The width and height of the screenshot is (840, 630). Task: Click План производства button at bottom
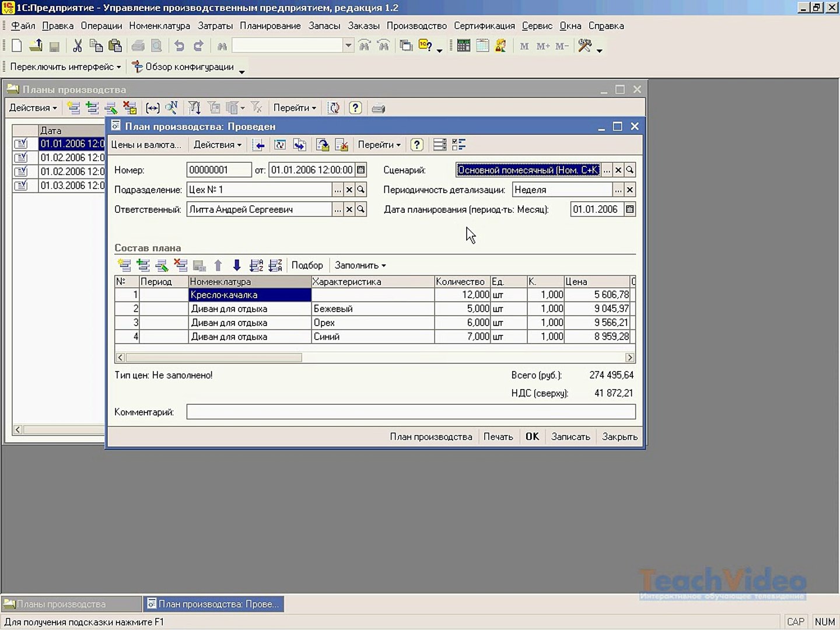(x=431, y=437)
